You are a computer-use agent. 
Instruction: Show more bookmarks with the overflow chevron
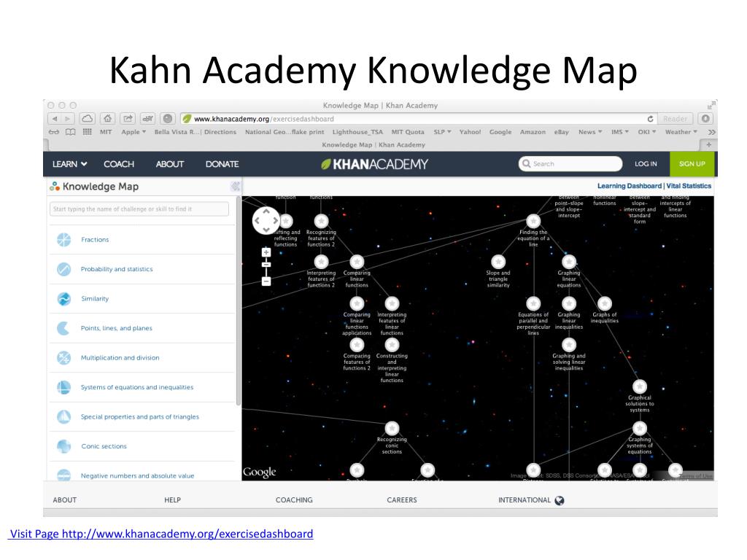click(712, 132)
